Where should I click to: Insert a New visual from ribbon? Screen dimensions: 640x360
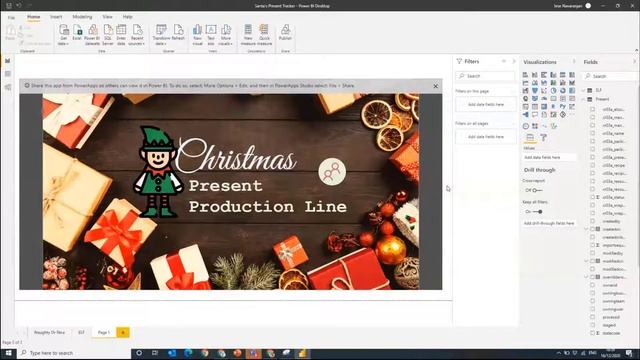198,35
